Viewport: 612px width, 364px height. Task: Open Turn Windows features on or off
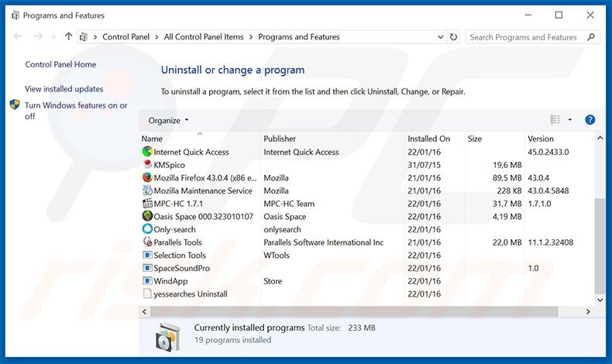click(x=76, y=111)
